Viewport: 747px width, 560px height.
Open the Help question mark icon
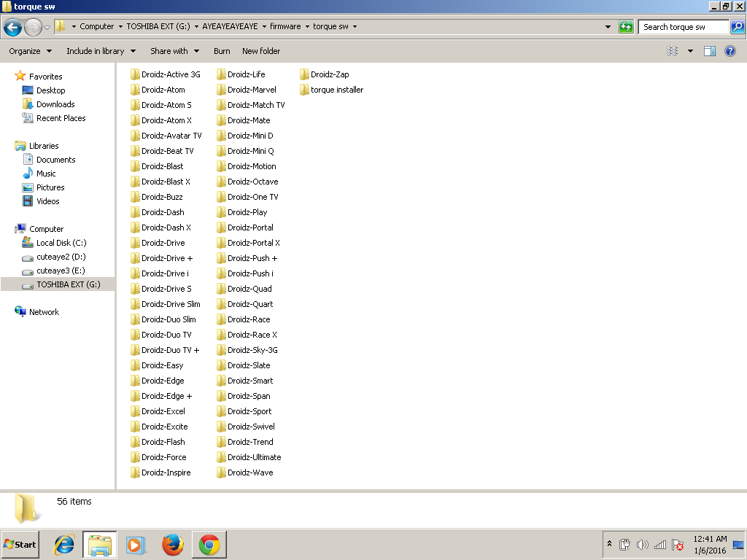click(729, 51)
